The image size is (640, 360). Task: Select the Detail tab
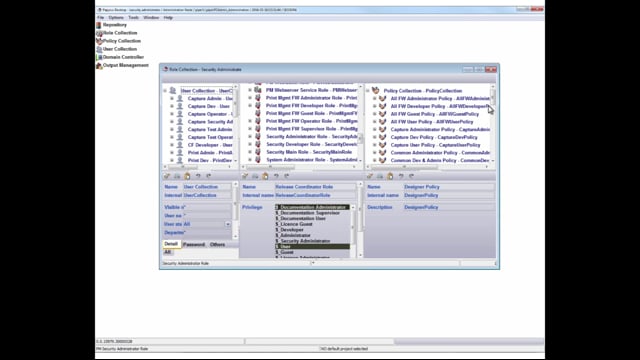tap(171, 244)
